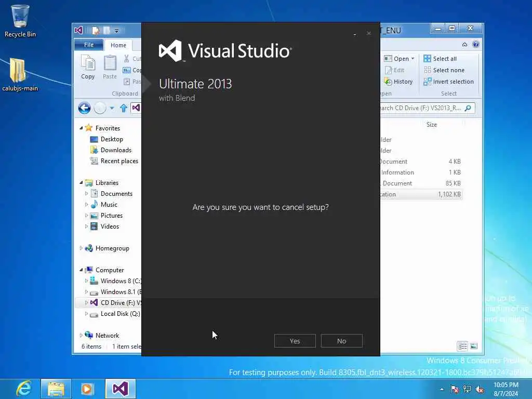Screen dimensions: 532x399
Task: Open Recycle Bin desktop icon
Action: (x=20, y=21)
